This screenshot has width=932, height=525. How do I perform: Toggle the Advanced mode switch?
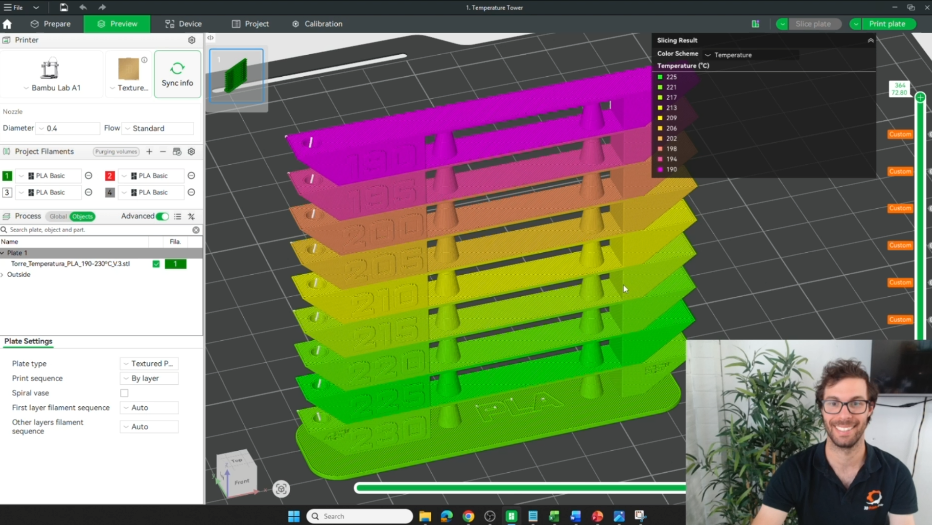[x=162, y=216]
